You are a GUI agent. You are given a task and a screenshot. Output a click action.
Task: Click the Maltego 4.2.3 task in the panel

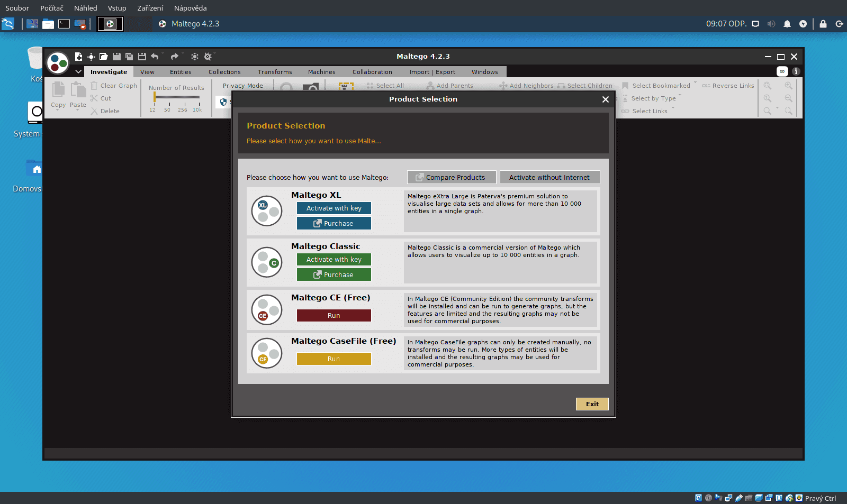pyautogui.click(x=189, y=24)
